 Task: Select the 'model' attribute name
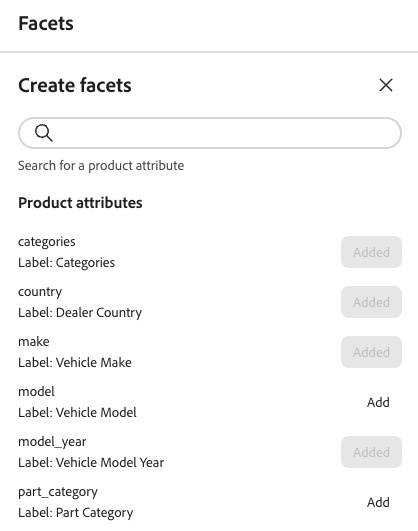(36, 391)
